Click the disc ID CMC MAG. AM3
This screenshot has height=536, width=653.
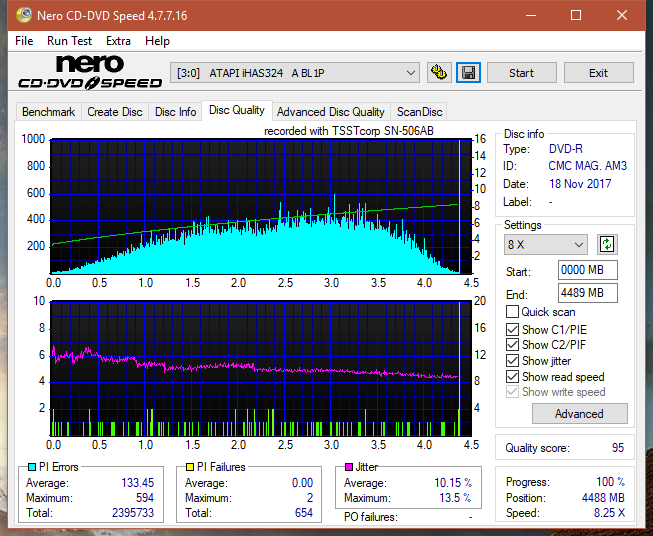587,166
